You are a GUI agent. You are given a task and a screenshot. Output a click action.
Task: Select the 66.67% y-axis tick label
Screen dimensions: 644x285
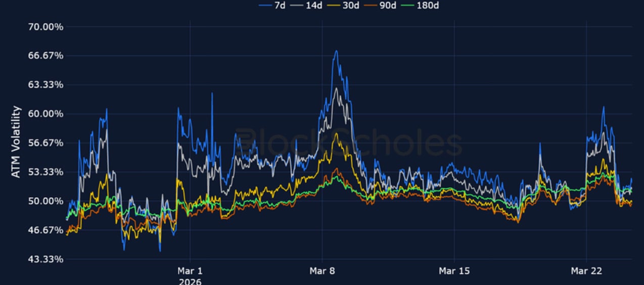pos(44,56)
